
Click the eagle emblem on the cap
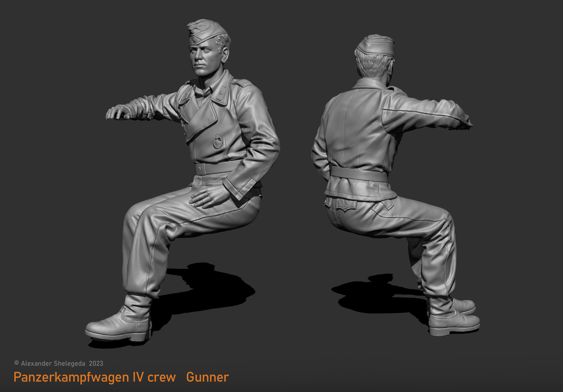[192, 30]
